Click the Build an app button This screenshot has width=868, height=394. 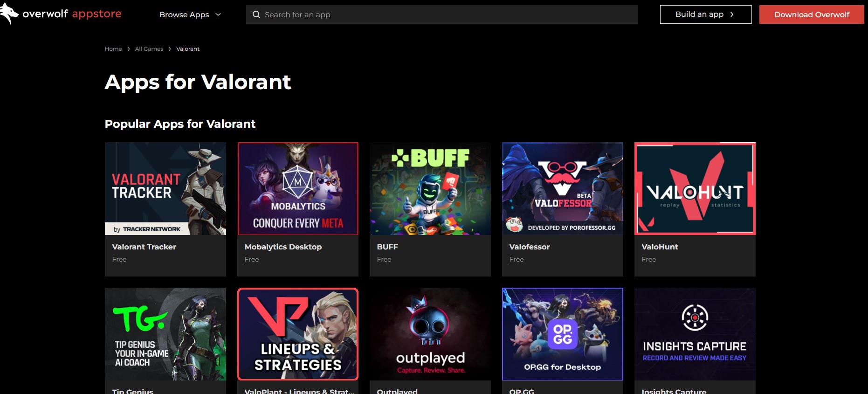706,14
